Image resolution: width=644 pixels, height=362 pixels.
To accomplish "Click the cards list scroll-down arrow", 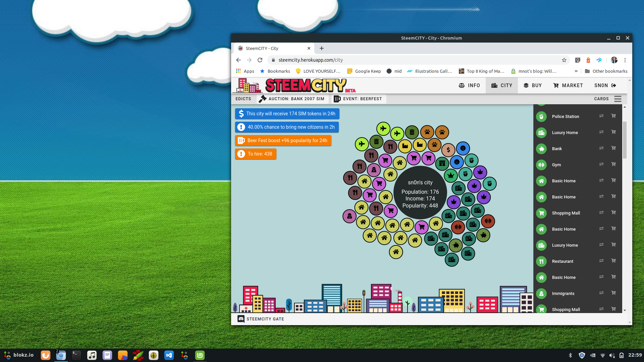I will tap(625, 310).
